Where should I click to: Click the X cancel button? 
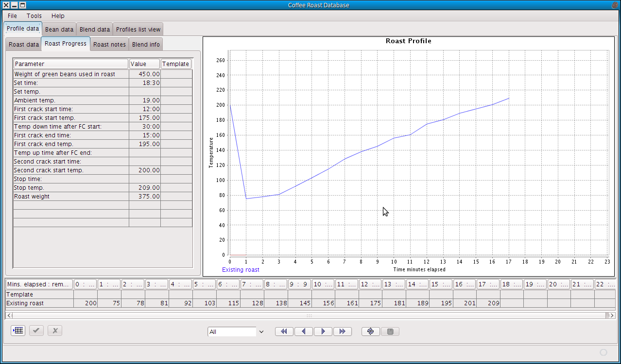[55, 331]
